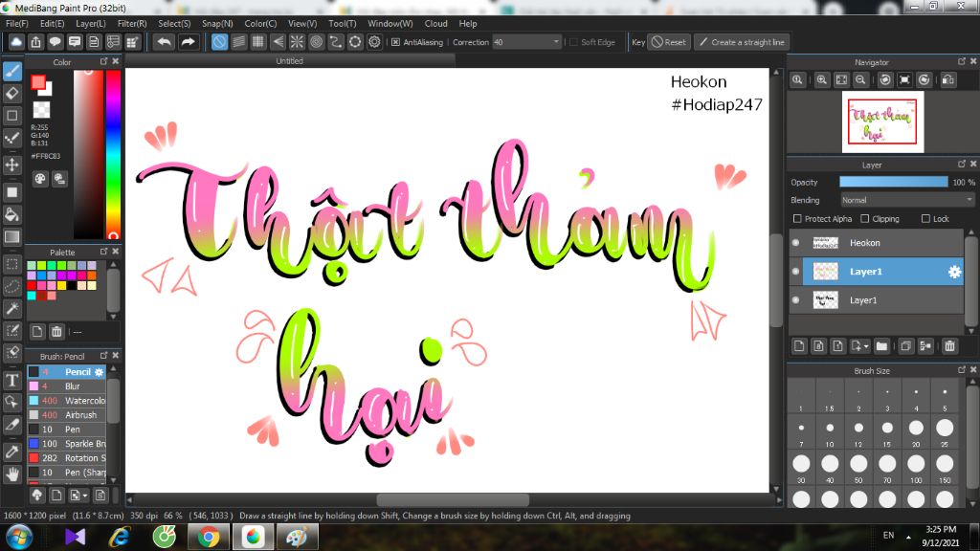Viewport: 980px width, 551px height.
Task: Open the Select(S) menu
Action: click(x=174, y=23)
